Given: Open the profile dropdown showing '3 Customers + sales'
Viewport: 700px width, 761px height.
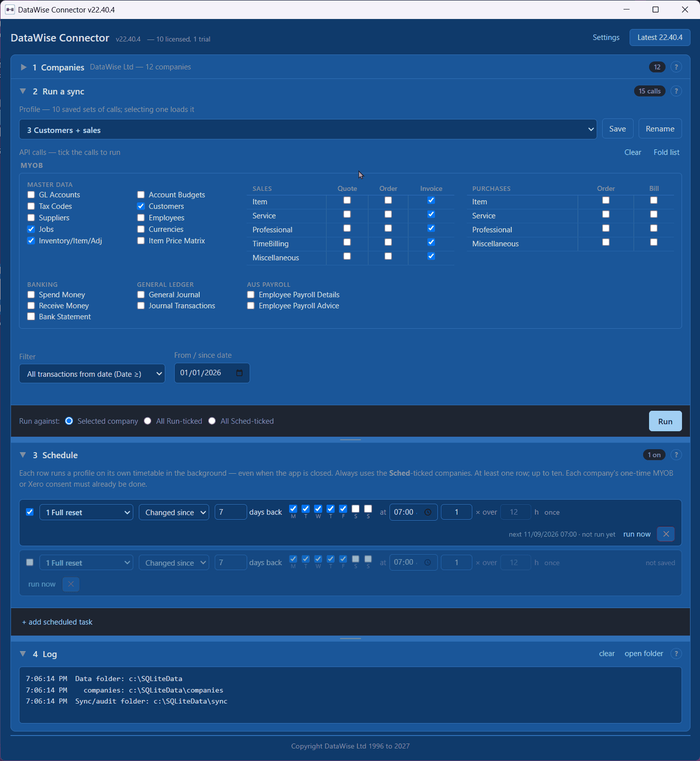Looking at the screenshot, I should (x=308, y=130).
